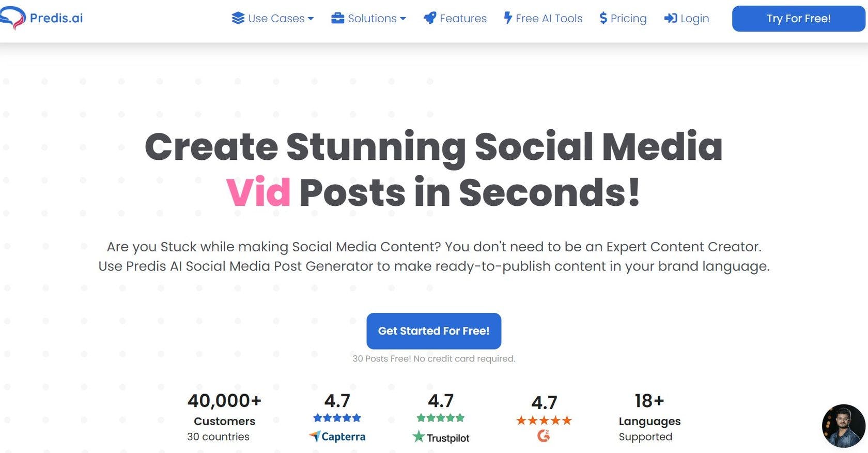Image resolution: width=868 pixels, height=453 pixels.
Task: Expand the Use Cases dropdown arrow
Action: point(311,19)
